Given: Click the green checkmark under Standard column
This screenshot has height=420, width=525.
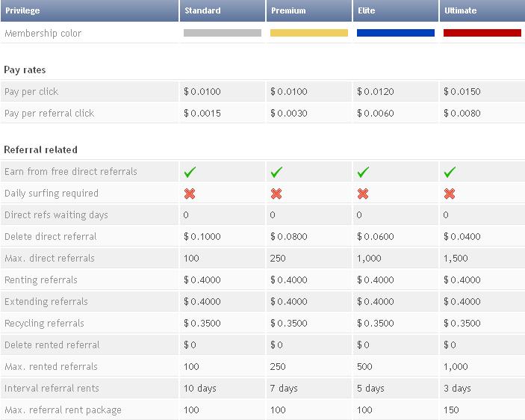Looking at the screenshot, I should click(x=190, y=172).
